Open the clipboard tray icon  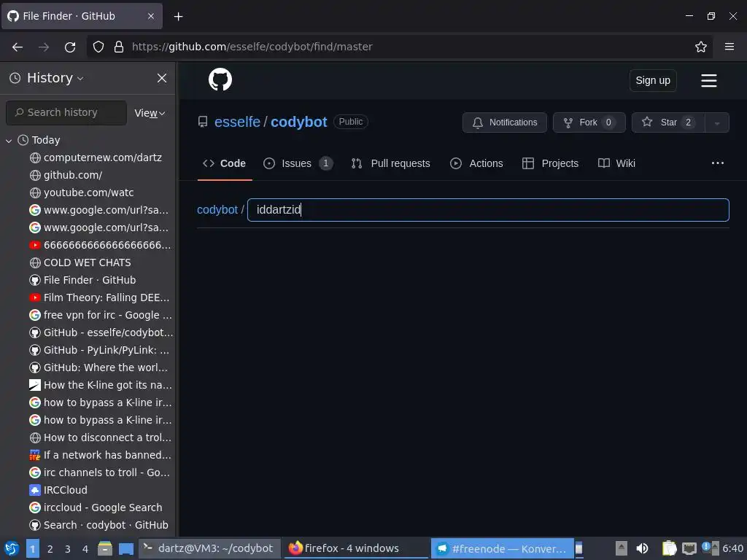[670, 548]
